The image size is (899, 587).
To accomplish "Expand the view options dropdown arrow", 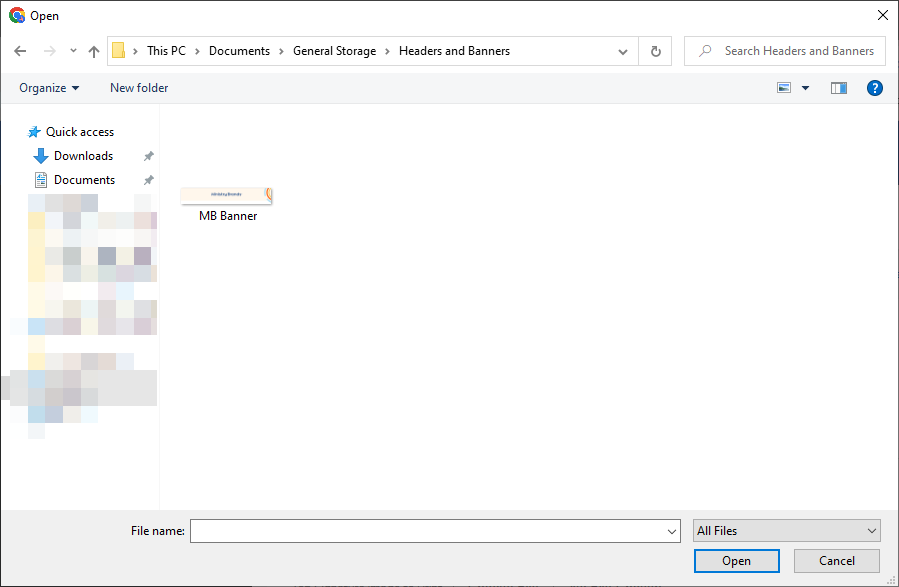I will (806, 88).
